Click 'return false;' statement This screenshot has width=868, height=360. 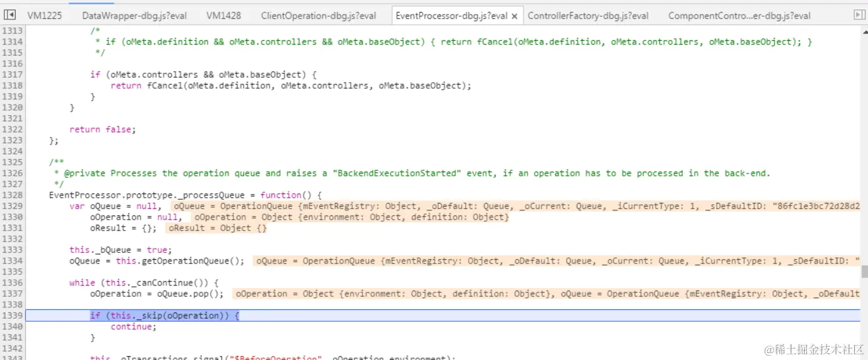[103, 129]
